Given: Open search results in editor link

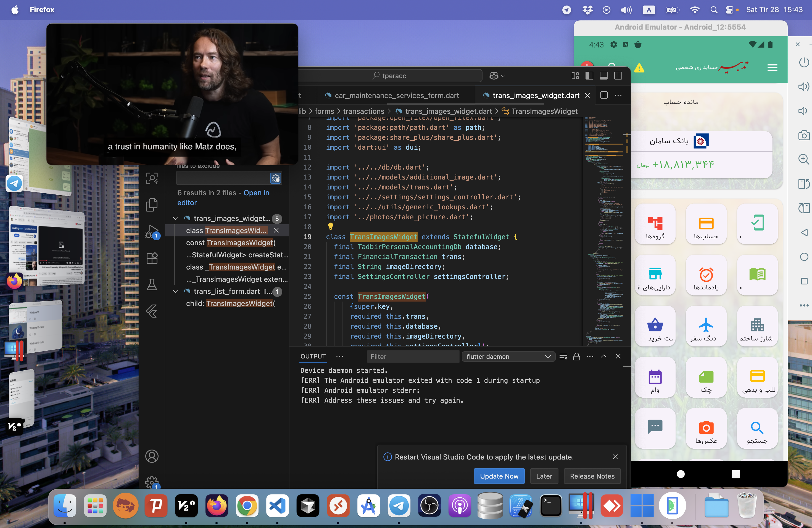Looking at the screenshot, I should click(223, 197).
